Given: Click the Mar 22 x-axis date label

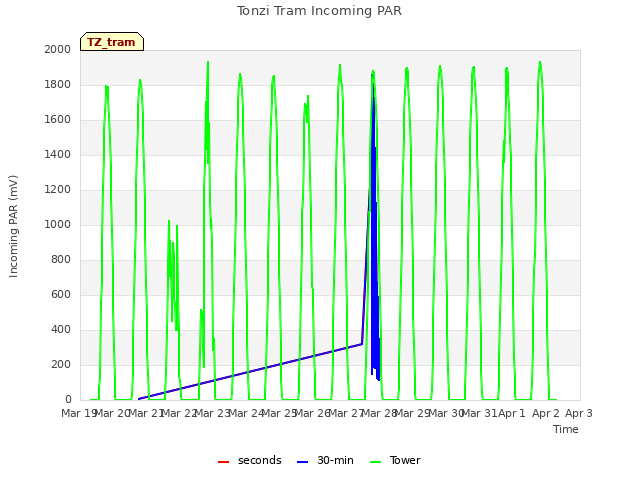Looking at the screenshot, I should click(179, 413).
